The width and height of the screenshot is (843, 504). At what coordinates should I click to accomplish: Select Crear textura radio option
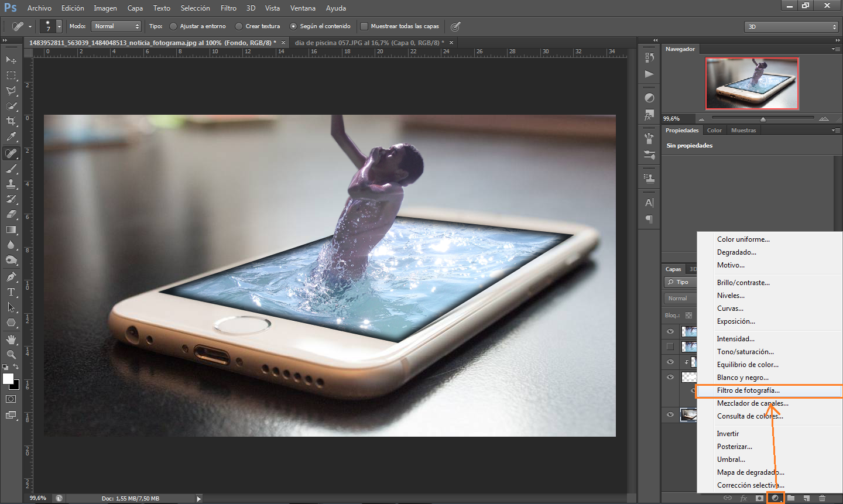[239, 26]
